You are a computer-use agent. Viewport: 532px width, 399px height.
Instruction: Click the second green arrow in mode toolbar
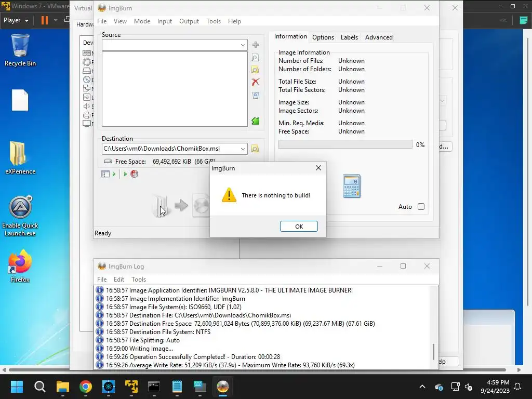coord(125,174)
